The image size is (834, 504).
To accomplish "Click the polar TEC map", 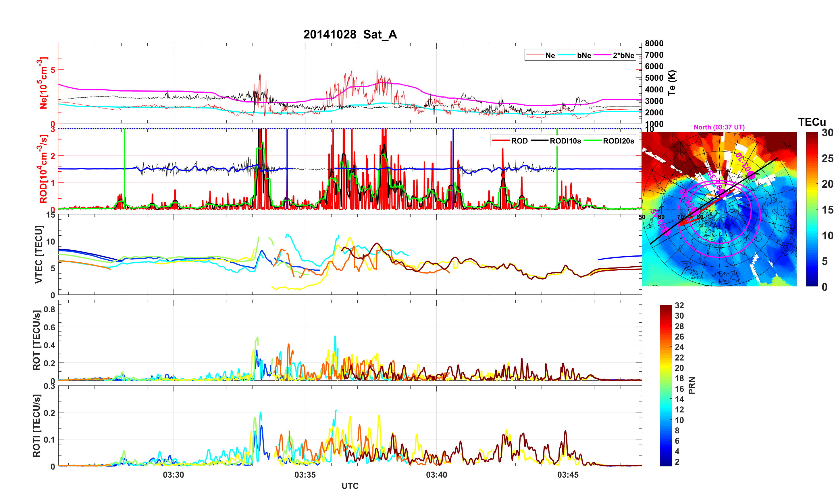I will click(719, 209).
